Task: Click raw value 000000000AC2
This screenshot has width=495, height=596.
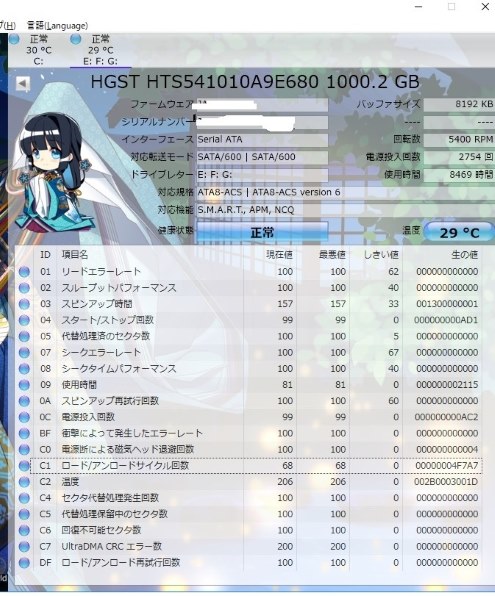Action: [x=446, y=417]
